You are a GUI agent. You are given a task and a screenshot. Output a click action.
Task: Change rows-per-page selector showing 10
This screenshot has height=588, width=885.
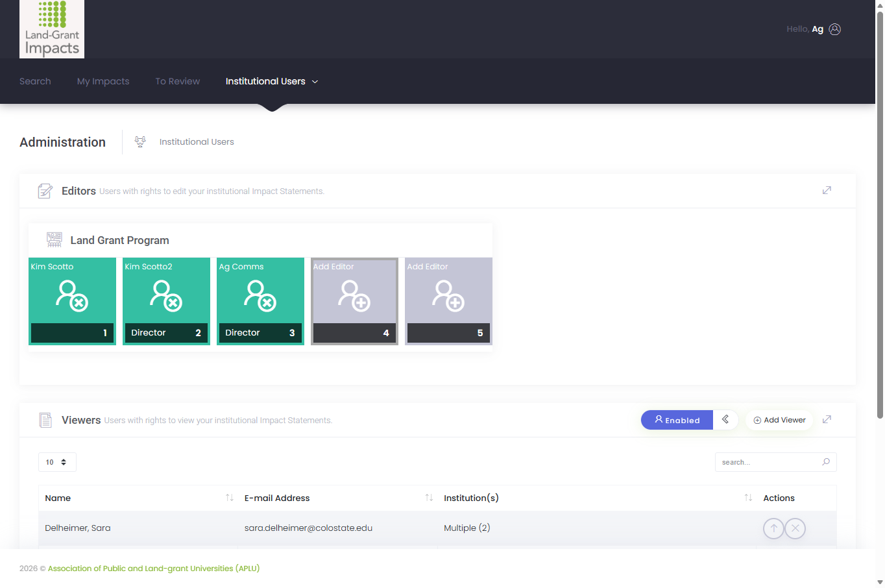tap(57, 462)
